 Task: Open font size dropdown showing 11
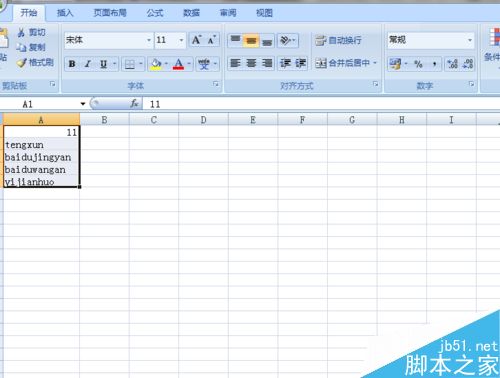pyautogui.click(x=181, y=40)
